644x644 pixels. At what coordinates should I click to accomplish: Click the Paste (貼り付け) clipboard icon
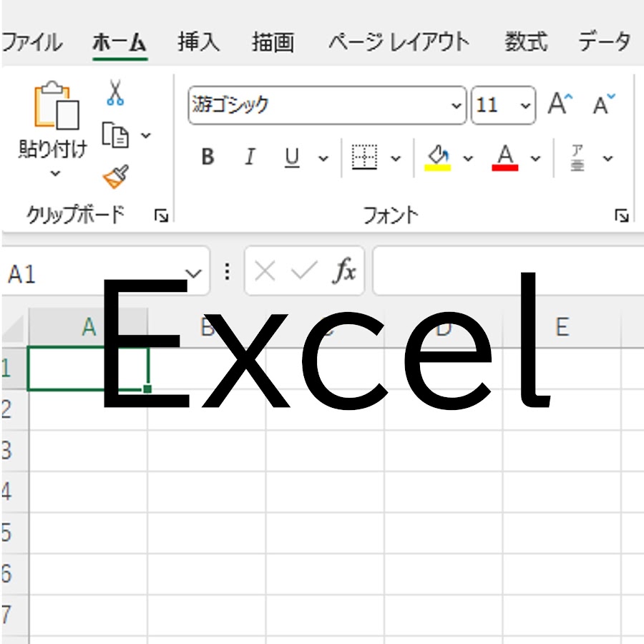tap(57, 104)
